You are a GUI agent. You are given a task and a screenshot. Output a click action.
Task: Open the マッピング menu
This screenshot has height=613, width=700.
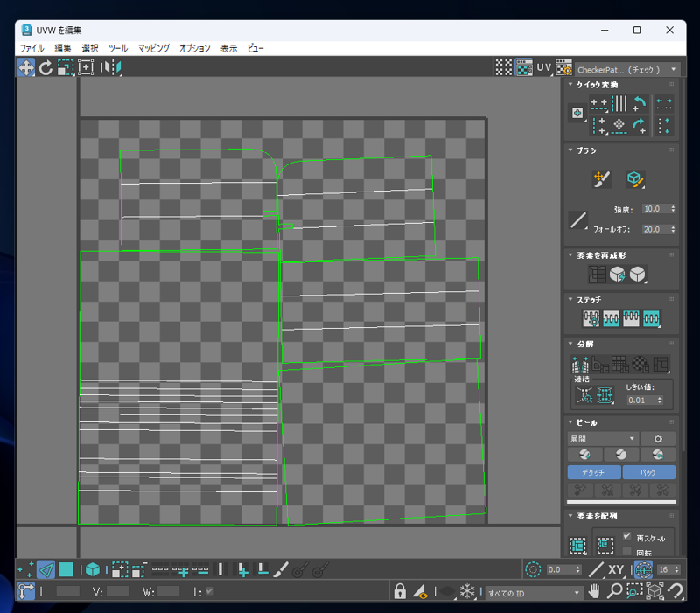154,48
